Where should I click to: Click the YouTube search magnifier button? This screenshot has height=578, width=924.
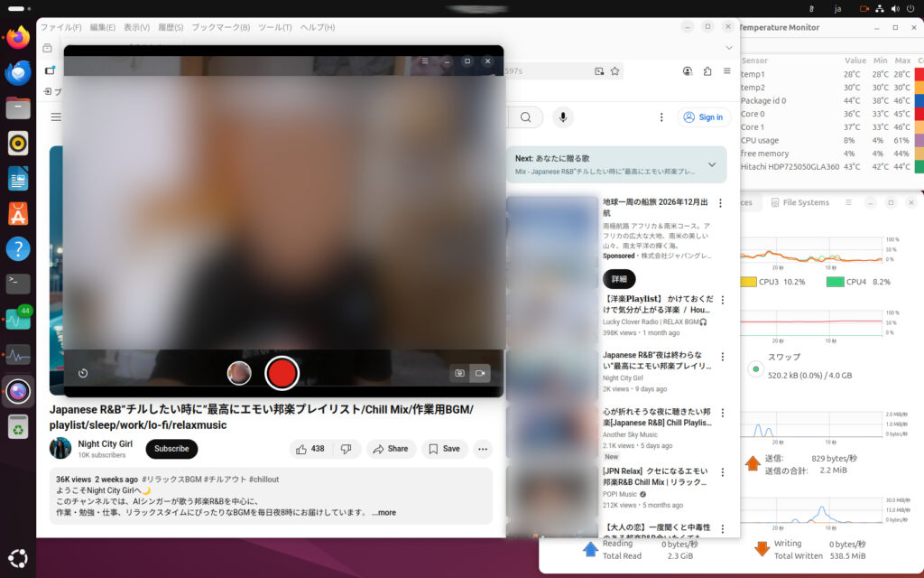[x=526, y=117]
